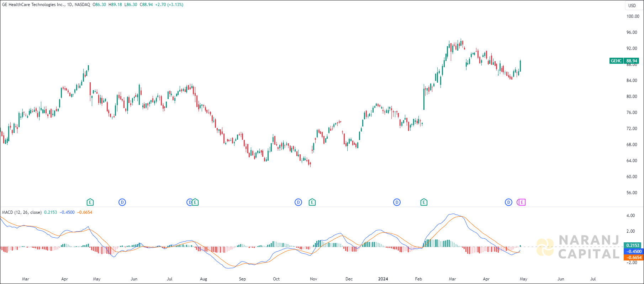Open the purple upcoming earnings marker
This screenshot has height=284, width=644.
click(522, 202)
